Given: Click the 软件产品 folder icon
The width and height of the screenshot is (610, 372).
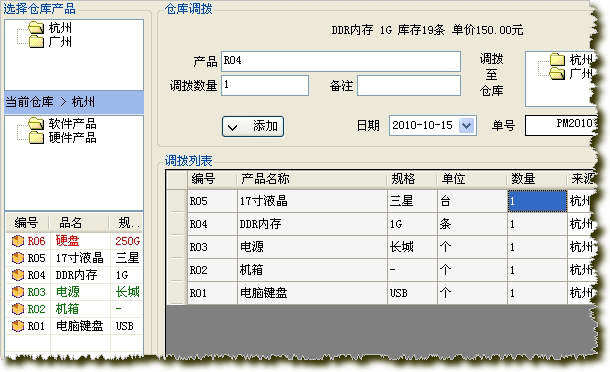Looking at the screenshot, I should click(36, 124).
